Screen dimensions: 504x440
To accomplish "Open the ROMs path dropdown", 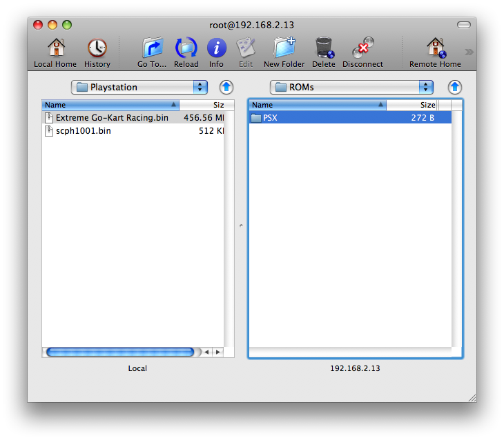I will [352, 88].
